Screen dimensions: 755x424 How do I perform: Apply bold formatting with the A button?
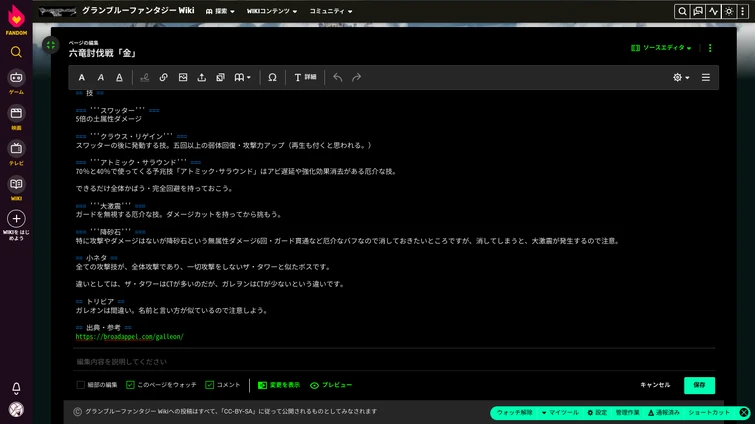pos(82,77)
